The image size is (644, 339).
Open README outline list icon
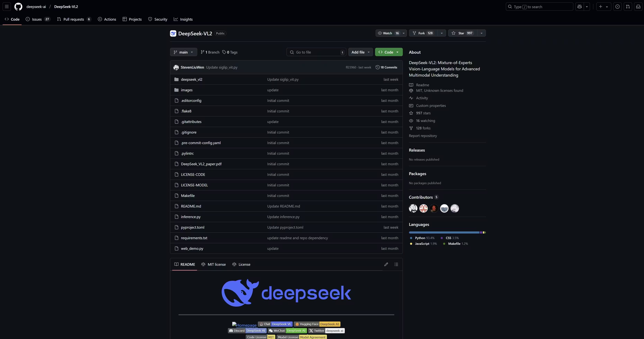click(x=396, y=264)
